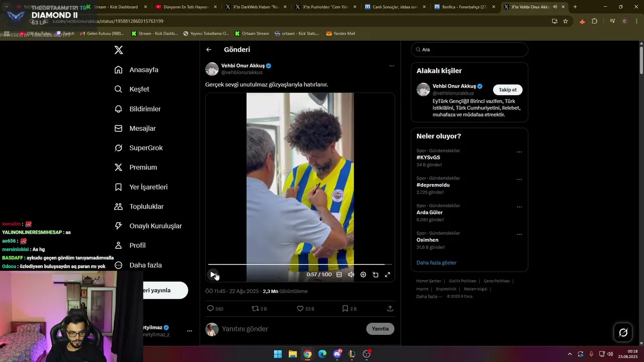Open Yandex Mail bookmark
Screen dimensions: 644x362
[x=341, y=34]
